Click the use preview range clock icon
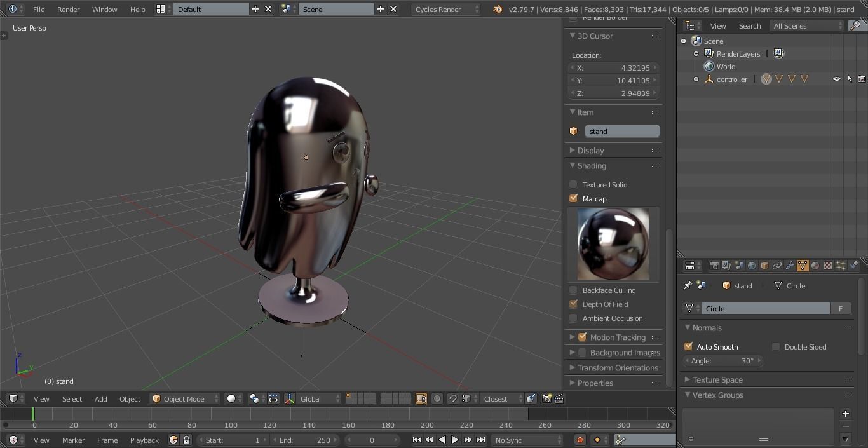This screenshot has width=868, height=448. pyautogui.click(x=173, y=440)
